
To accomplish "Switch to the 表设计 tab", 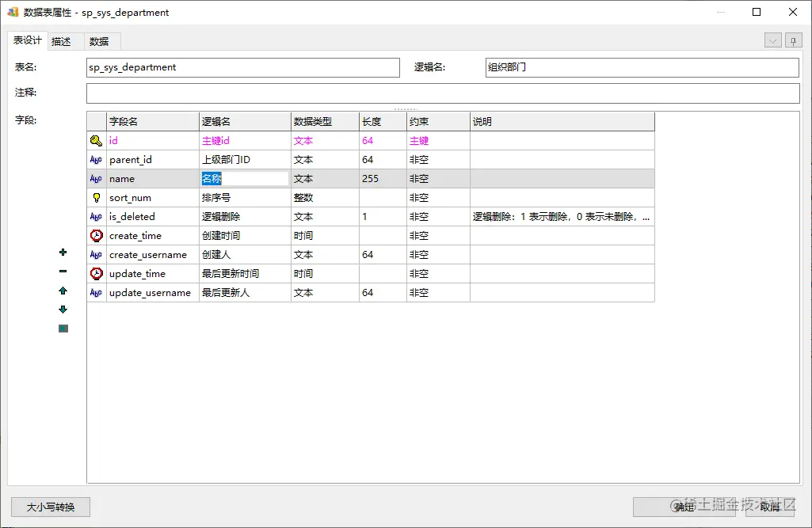I will coord(28,40).
